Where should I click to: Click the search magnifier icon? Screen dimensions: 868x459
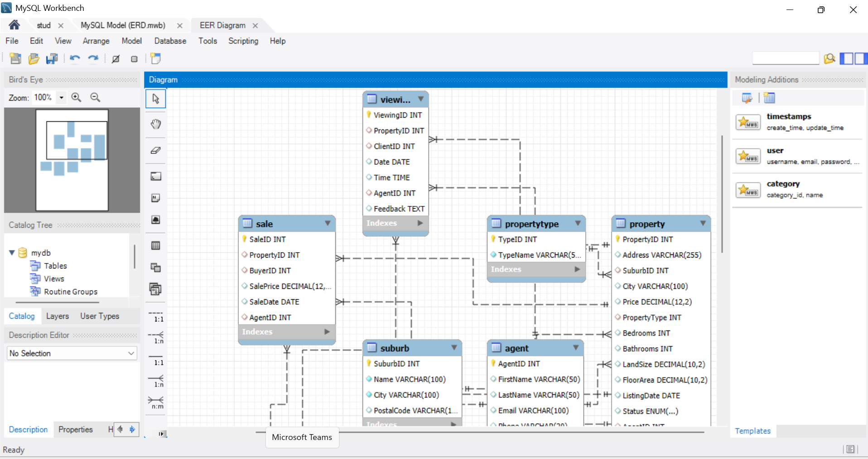point(829,58)
